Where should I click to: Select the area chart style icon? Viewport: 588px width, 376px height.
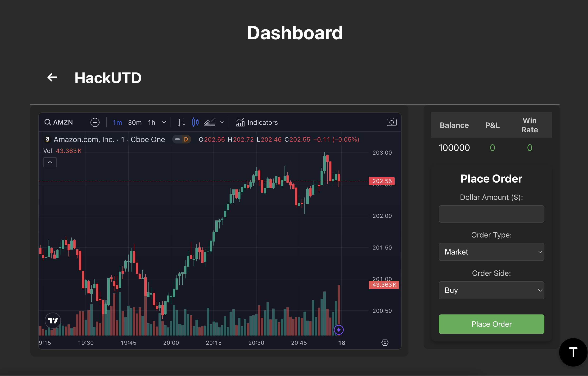click(x=209, y=122)
